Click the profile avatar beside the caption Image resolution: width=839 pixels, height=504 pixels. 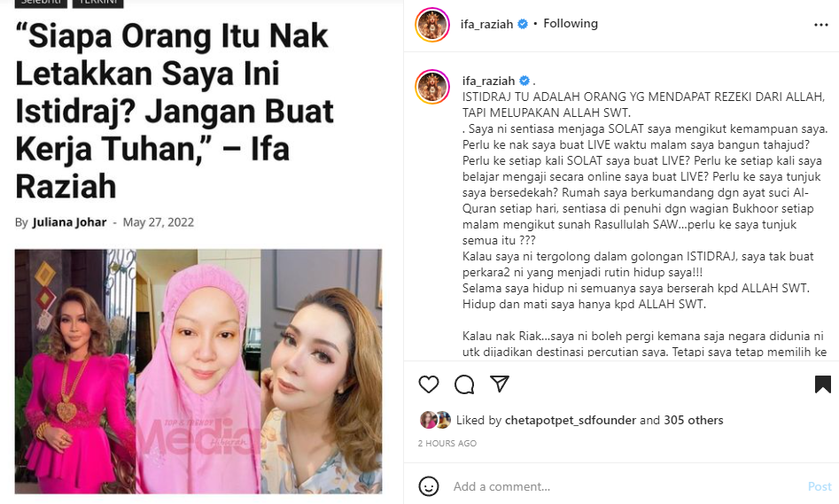click(x=432, y=87)
